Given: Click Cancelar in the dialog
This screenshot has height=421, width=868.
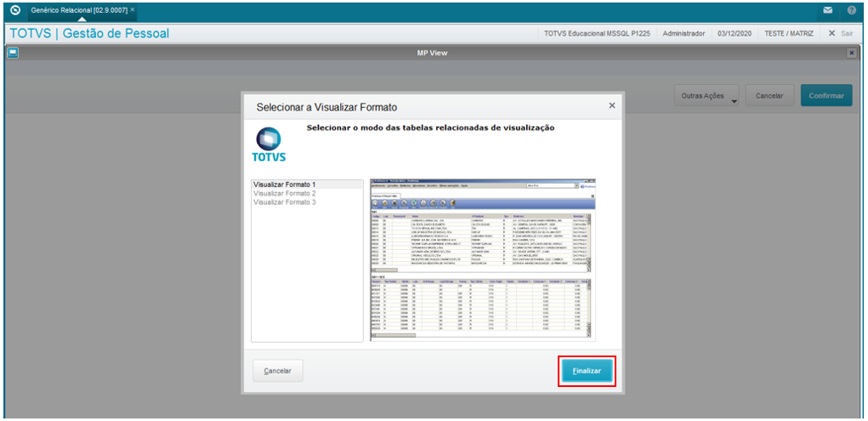Looking at the screenshot, I should click(x=278, y=371).
